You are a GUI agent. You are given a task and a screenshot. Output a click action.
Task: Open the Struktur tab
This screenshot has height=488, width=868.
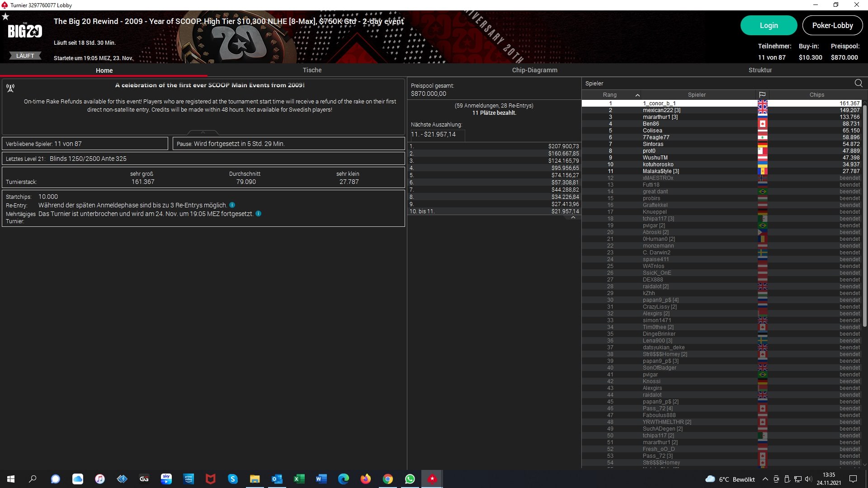coord(760,70)
